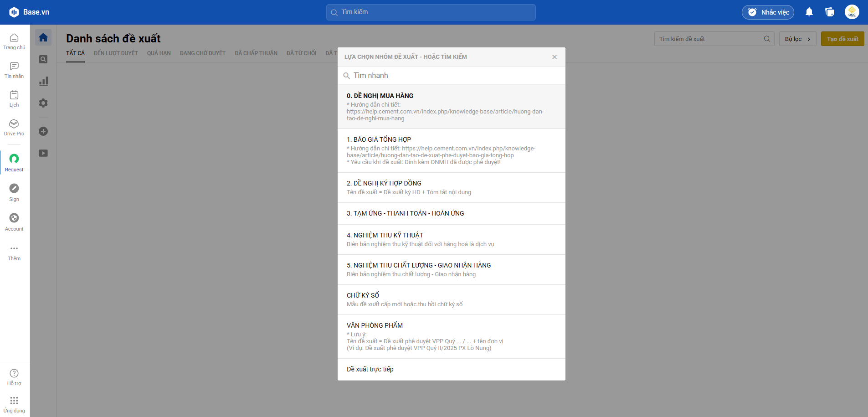Image resolution: width=868 pixels, height=417 pixels.
Task: Close the proposal group selection dialog
Action: pos(554,57)
